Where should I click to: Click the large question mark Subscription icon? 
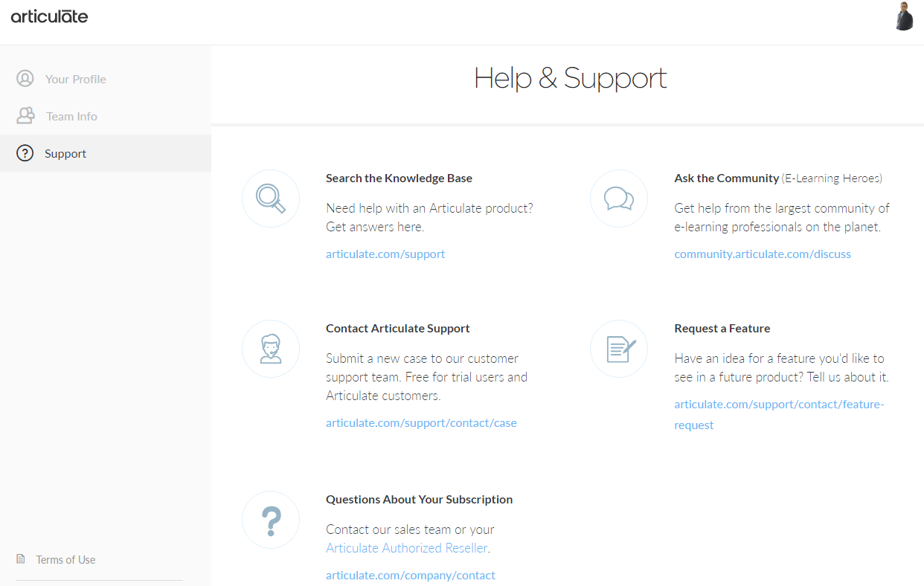click(271, 520)
